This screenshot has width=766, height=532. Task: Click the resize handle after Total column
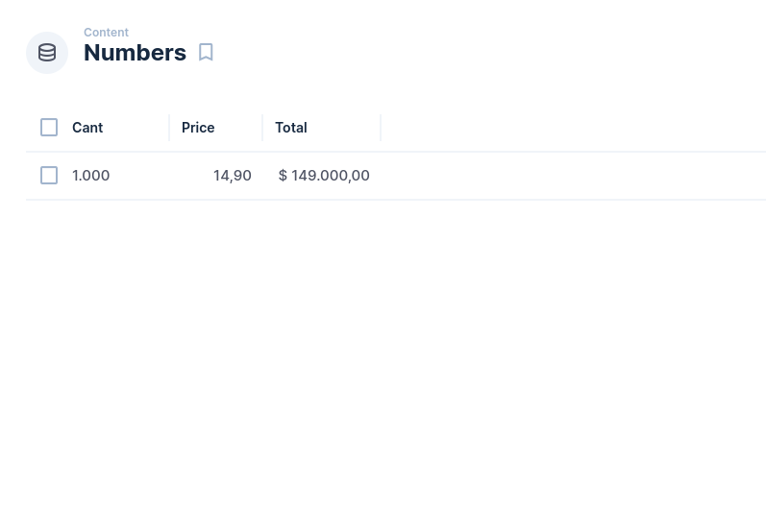click(381, 127)
